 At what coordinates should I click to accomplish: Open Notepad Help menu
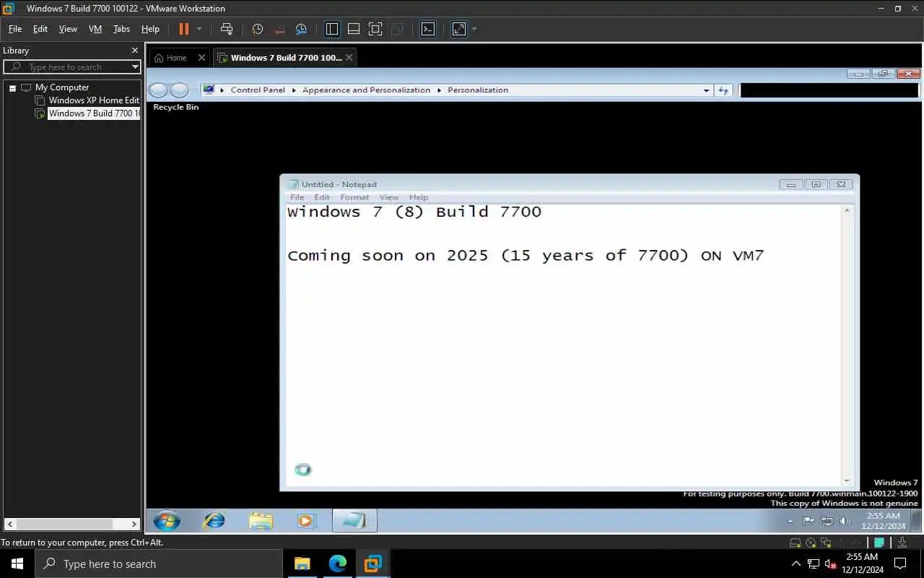pos(419,197)
